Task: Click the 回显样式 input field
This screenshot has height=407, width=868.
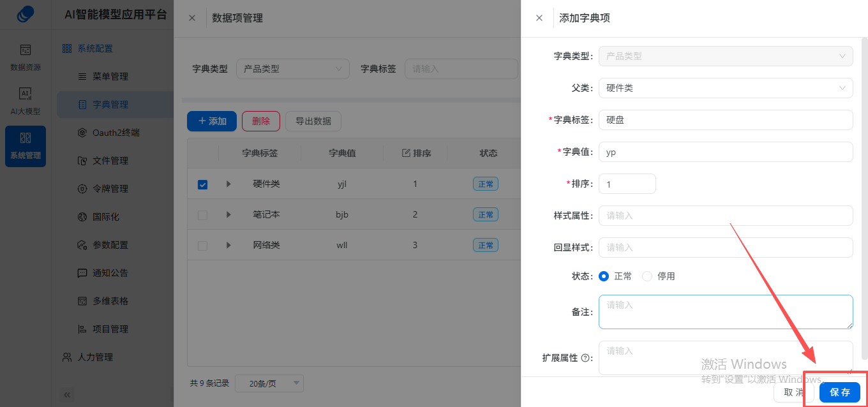Action: (726, 248)
